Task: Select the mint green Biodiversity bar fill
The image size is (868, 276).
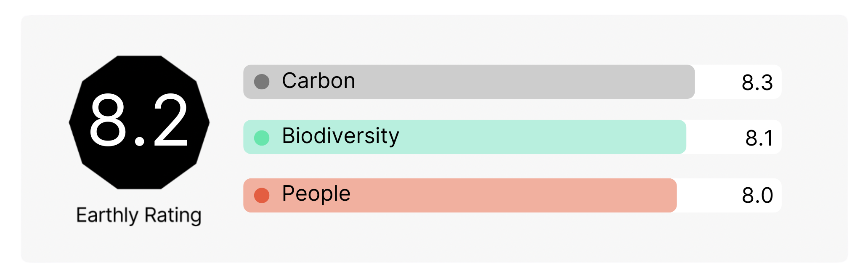Action: [x=526, y=137]
